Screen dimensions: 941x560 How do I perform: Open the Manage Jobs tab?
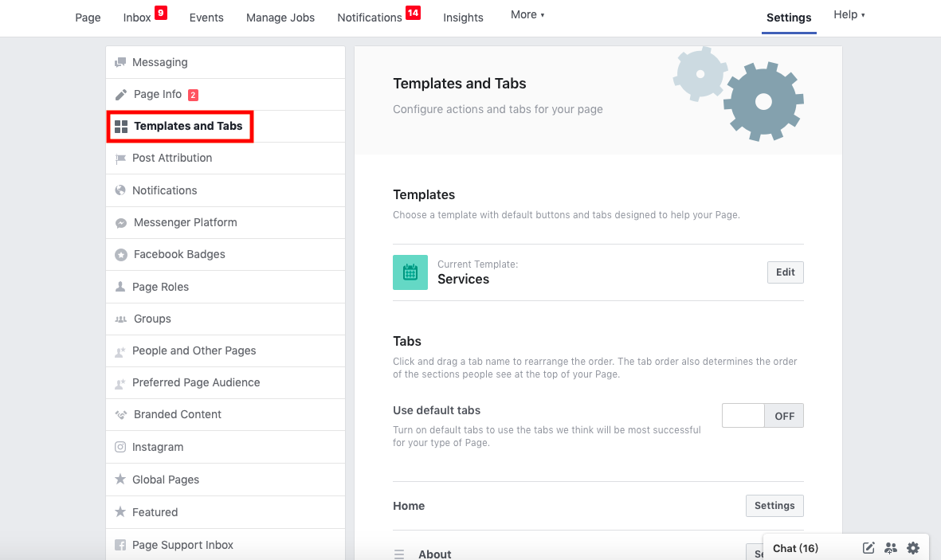click(280, 18)
